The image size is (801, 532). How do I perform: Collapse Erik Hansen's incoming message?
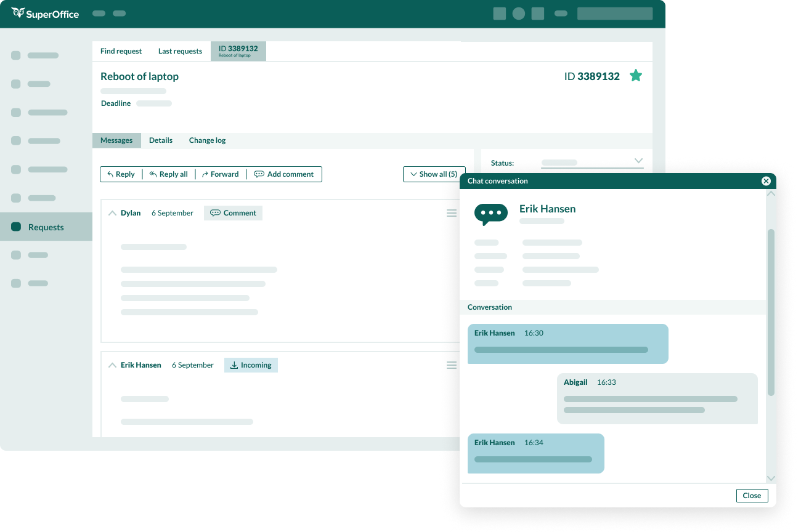(112, 365)
